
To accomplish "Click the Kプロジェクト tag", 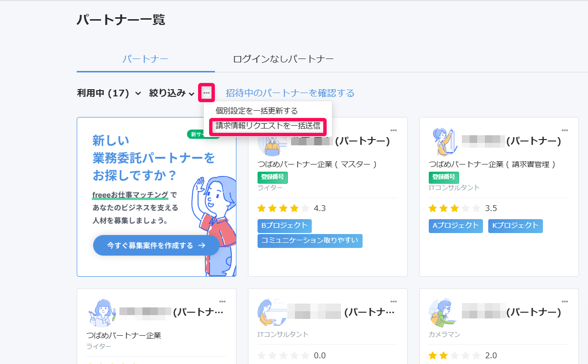I will (x=515, y=226).
